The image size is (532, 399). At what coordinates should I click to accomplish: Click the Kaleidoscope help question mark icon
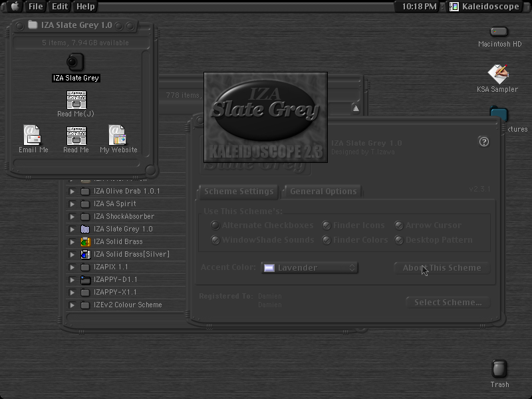(484, 142)
